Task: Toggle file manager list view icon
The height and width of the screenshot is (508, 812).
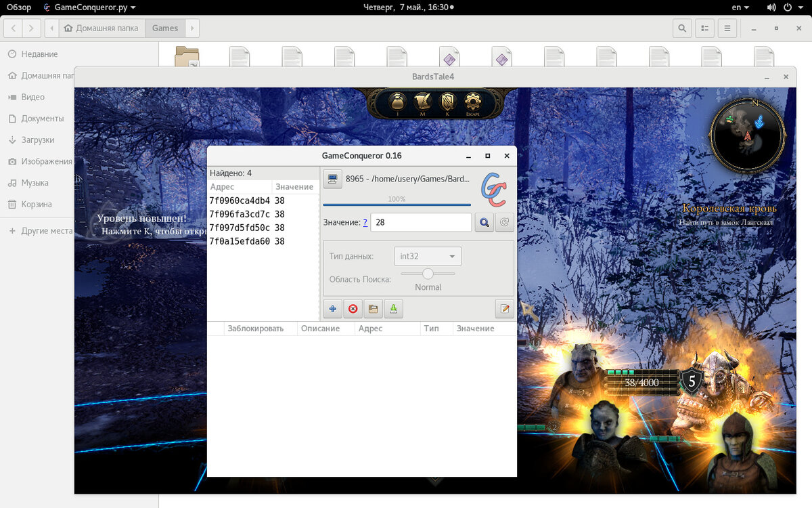Action: click(x=704, y=28)
